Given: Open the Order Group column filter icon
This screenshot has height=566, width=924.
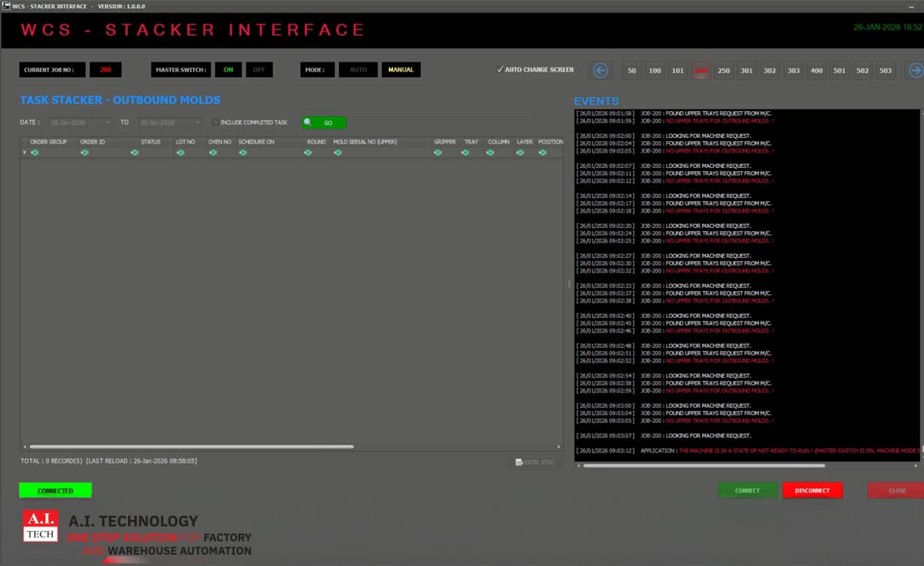Looking at the screenshot, I should pyautogui.click(x=35, y=152).
